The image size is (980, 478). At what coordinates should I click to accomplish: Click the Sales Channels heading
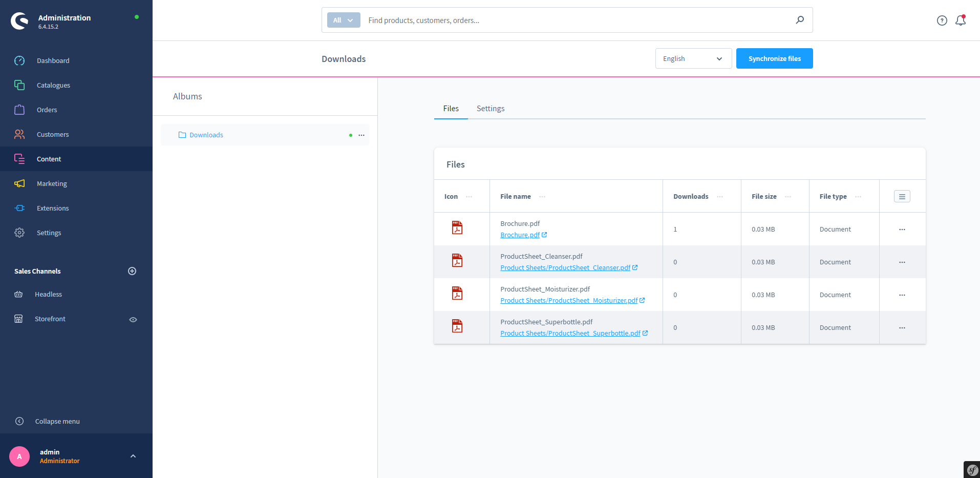[x=37, y=271]
